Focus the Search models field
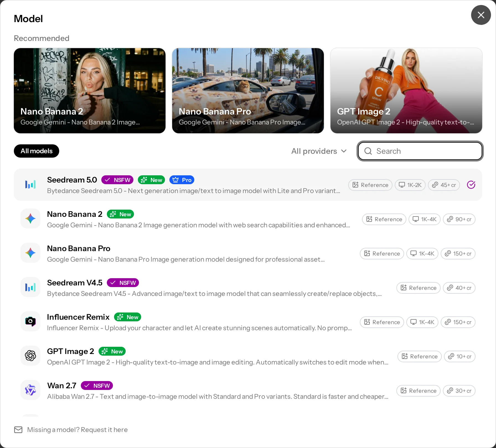This screenshot has height=448, width=496. click(x=420, y=151)
